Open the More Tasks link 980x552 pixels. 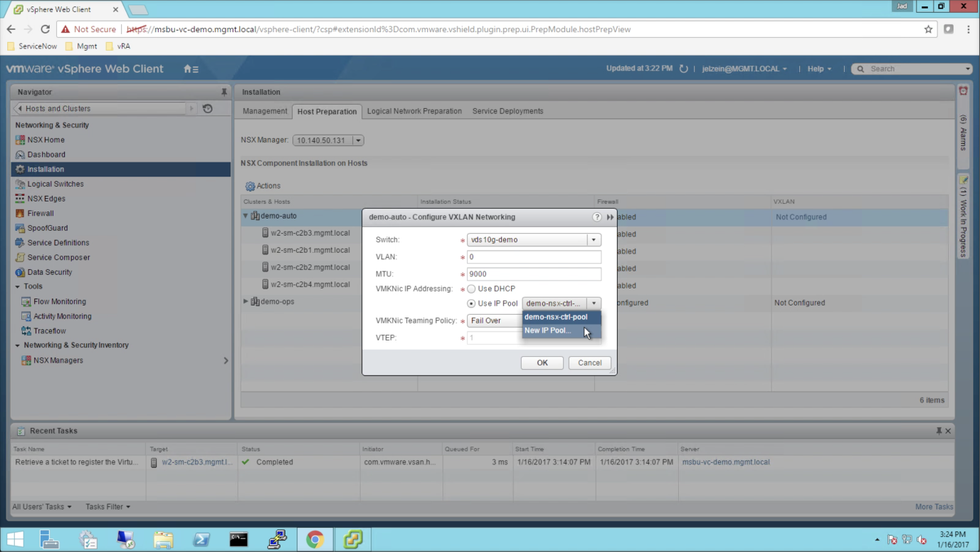[934, 507]
